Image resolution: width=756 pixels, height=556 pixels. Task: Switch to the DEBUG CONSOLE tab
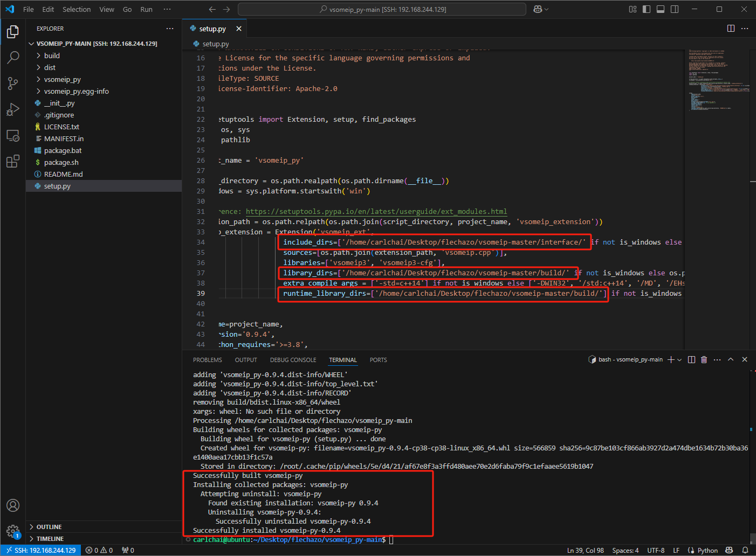pyautogui.click(x=293, y=360)
